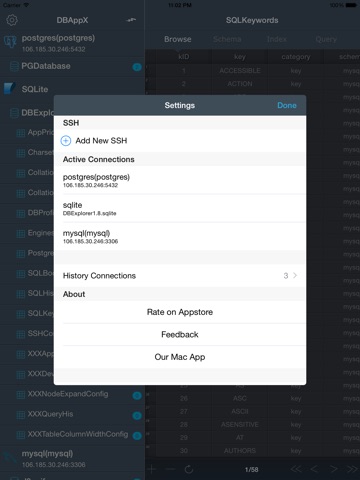
Task: Tap the blue badge next to PGDatabase
Action: [x=137, y=67]
